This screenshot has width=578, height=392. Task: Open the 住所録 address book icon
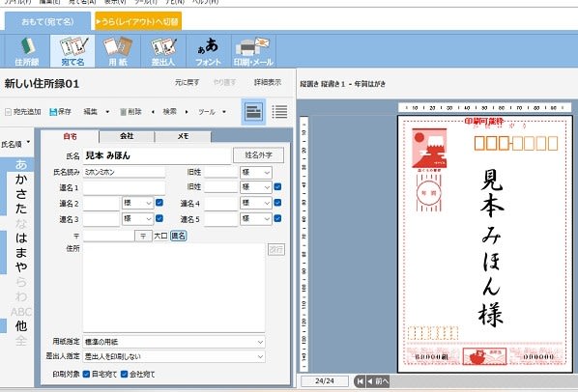pos(27,51)
